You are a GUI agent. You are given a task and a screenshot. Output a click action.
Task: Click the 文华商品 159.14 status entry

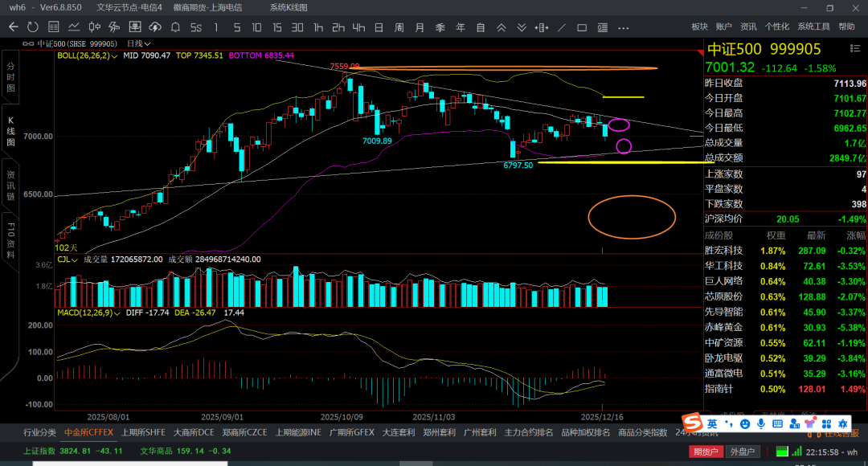[186, 451]
